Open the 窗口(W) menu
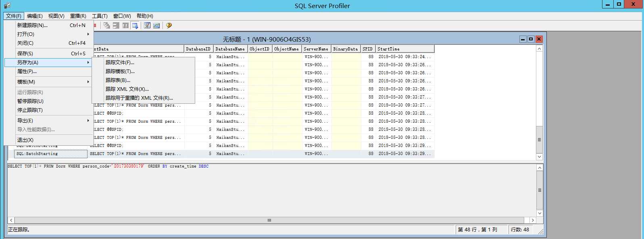 tap(122, 16)
